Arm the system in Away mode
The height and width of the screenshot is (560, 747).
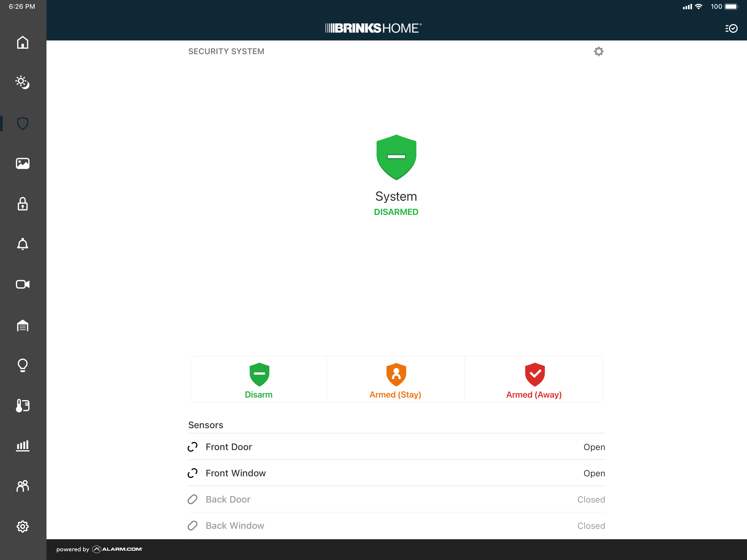point(534,379)
